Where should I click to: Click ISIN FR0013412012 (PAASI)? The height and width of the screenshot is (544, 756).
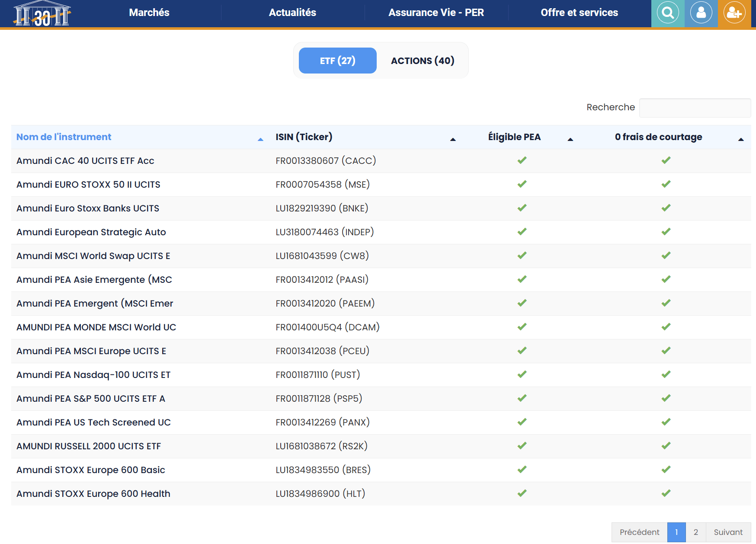coord(322,280)
